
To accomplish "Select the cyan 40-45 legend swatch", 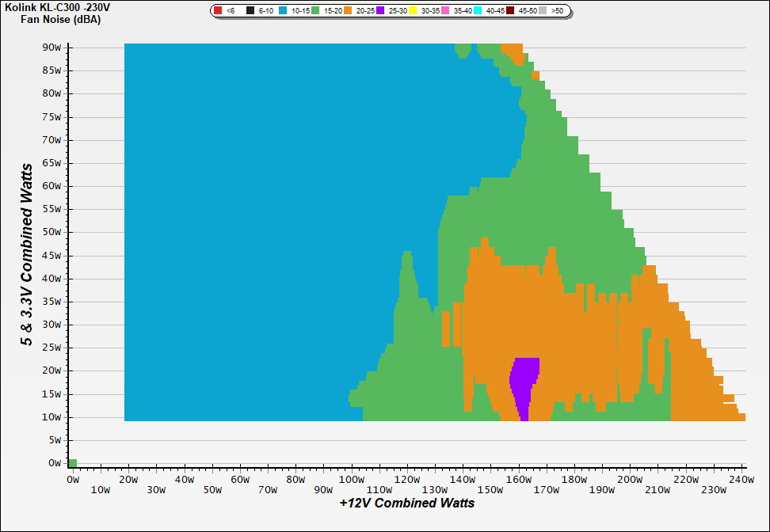I will (x=478, y=11).
